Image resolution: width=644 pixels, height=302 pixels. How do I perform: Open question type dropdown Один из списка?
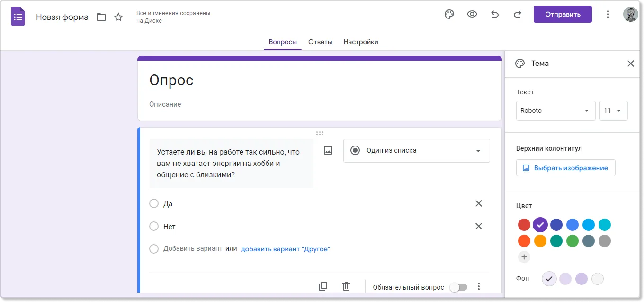(x=417, y=151)
